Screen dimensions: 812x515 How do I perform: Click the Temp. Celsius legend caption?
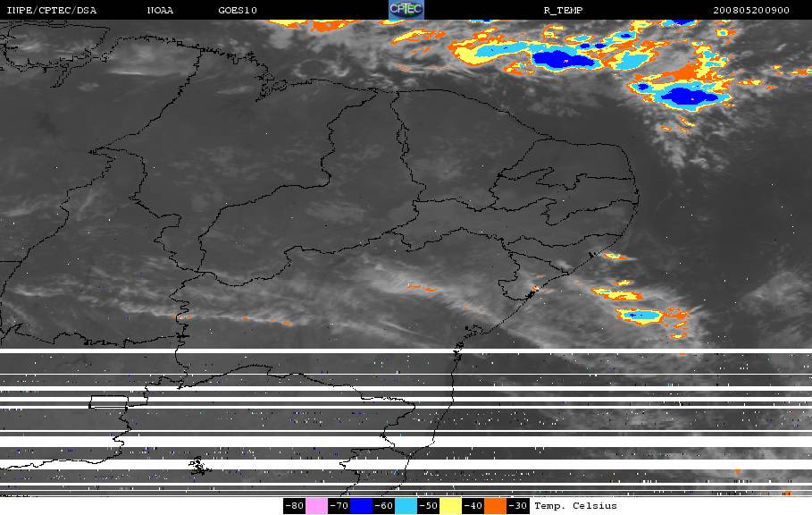coord(575,506)
